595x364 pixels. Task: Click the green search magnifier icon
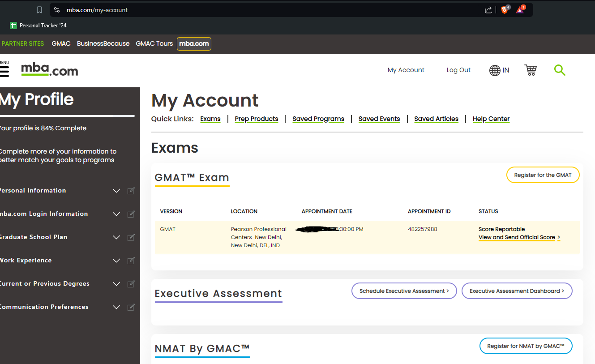click(x=560, y=70)
